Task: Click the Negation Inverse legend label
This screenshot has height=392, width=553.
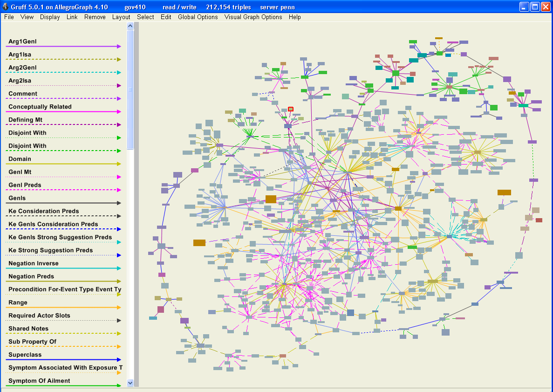Action: 34,263
